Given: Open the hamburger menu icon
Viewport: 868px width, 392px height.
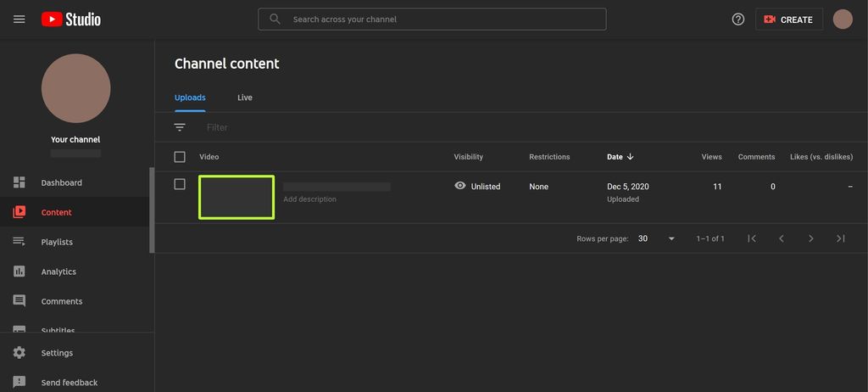Looking at the screenshot, I should pos(19,19).
